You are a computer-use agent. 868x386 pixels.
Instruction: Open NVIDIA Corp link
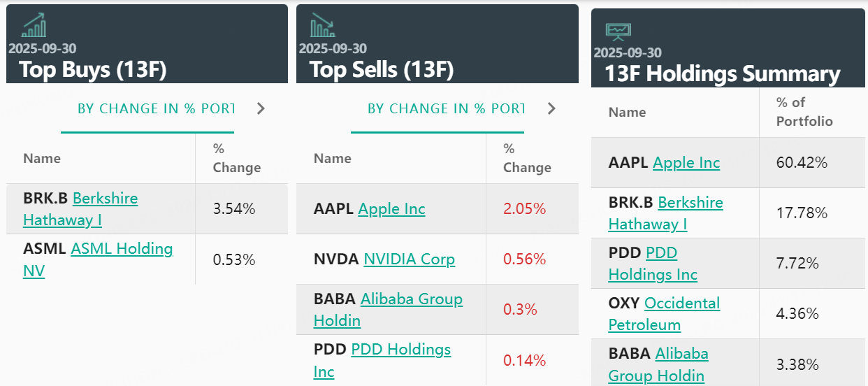409,259
